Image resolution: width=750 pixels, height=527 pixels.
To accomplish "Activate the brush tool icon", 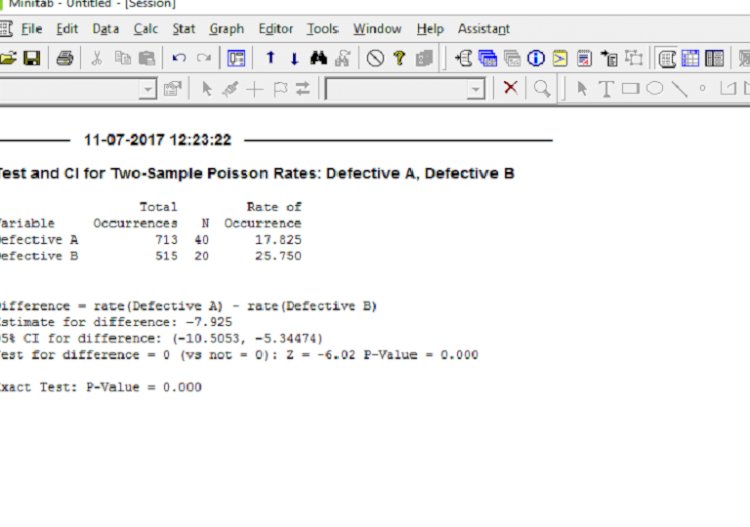I will tap(230, 88).
